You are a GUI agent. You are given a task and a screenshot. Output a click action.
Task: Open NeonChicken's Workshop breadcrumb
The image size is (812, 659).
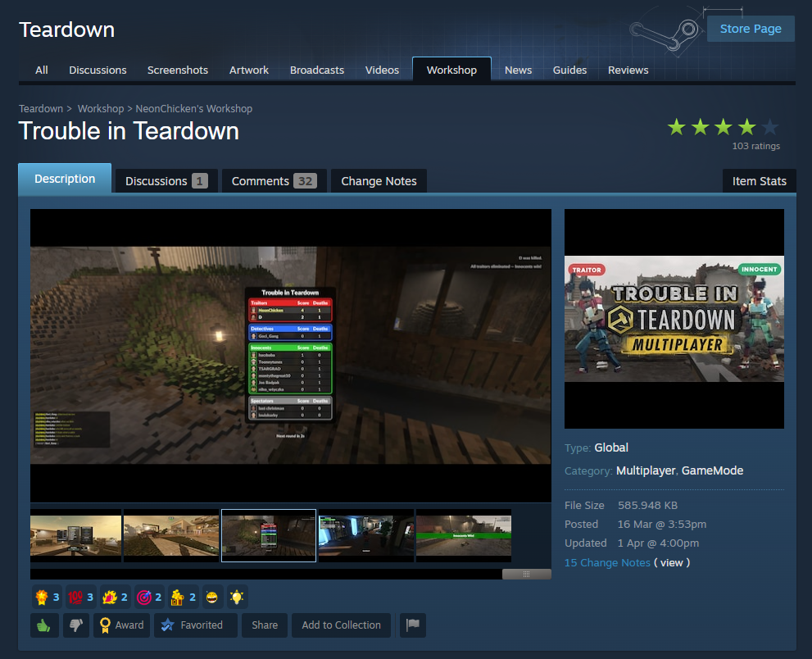point(193,109)
